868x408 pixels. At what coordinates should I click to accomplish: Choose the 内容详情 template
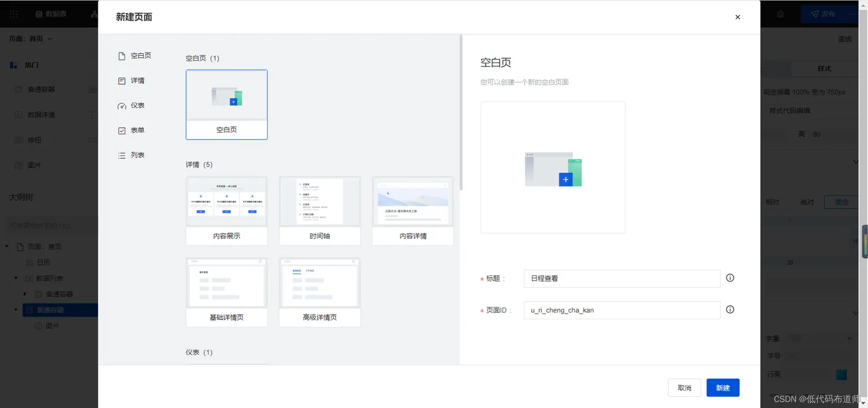point(413,211)
